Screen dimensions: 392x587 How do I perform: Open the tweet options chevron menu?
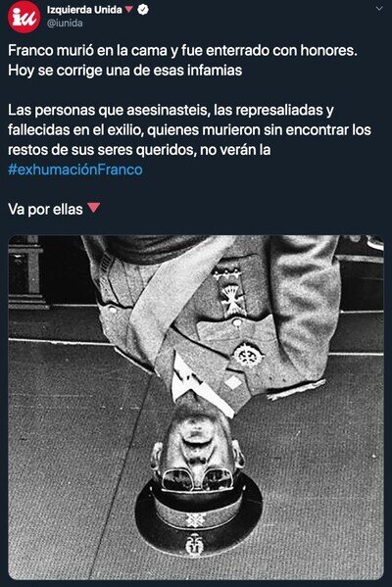click(x=379, y=8)
